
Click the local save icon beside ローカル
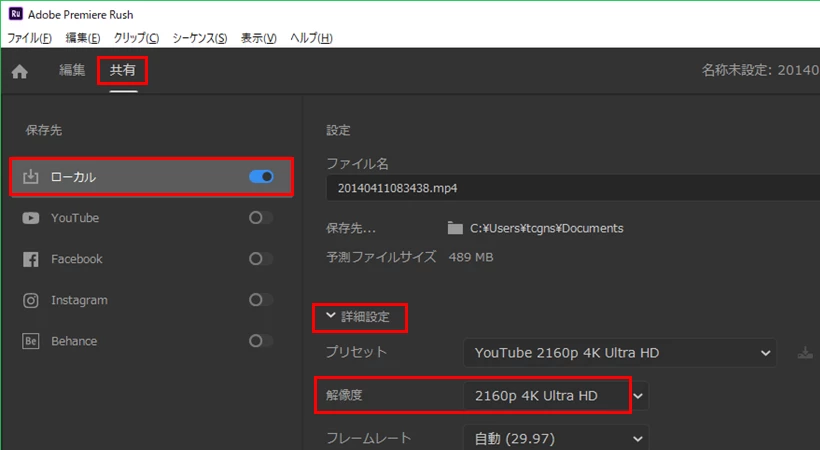tap(31, 177)
